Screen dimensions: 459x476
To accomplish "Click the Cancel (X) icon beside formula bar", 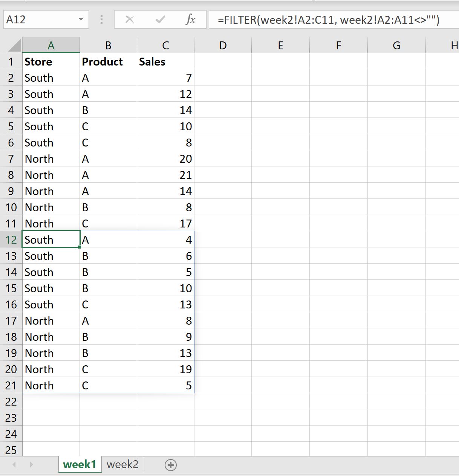I will tap(130, 20).
